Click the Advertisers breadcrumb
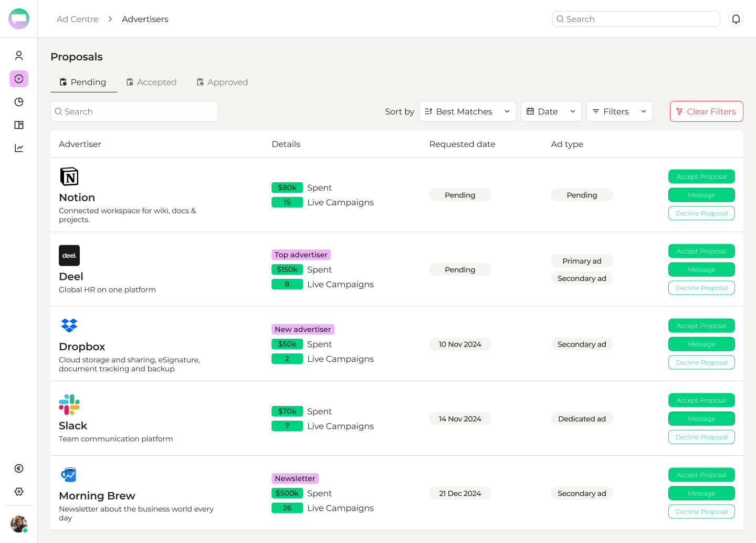Screen dimensions: 756x543 [145, 19]
